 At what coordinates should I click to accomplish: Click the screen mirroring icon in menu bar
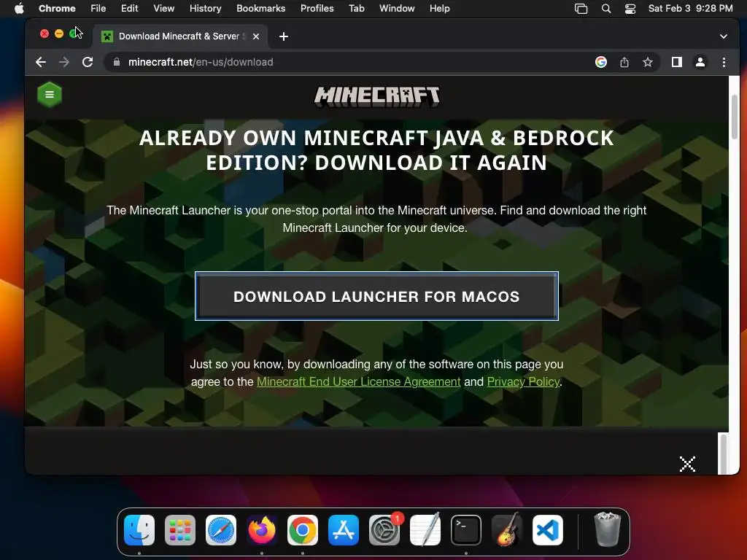click(581, 9)
